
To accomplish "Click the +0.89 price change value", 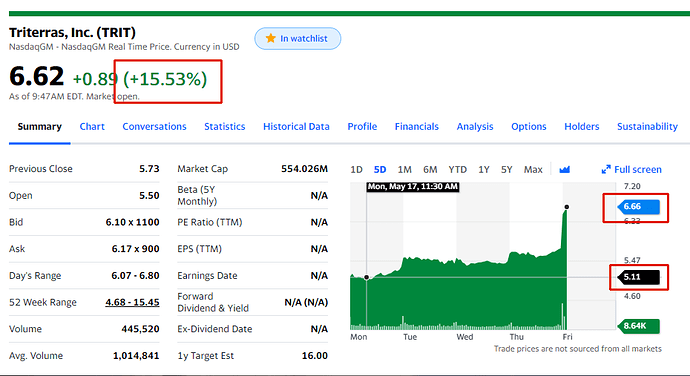I will pos(95,79).
